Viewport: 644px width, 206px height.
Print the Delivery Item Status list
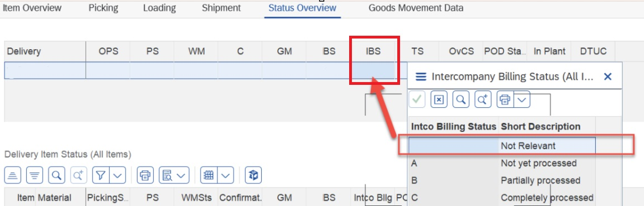[x=145, y=175]
